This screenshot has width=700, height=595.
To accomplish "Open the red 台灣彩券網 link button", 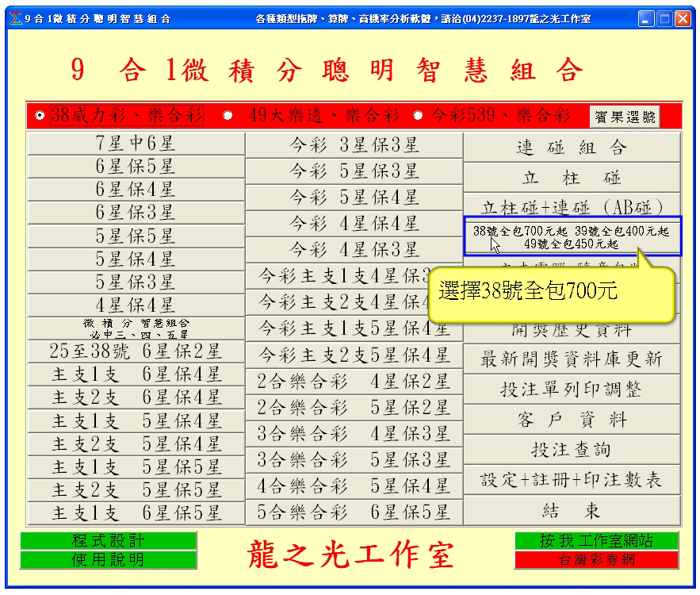I will tap(596, 560).
